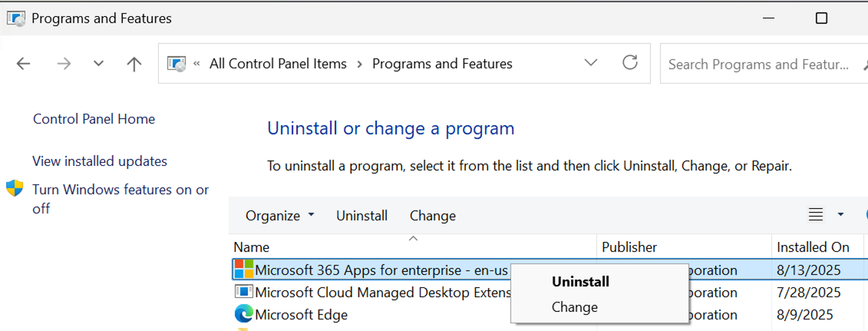The width and height of the screenshot is (868, 331).
Task: Click the Up one level arrow
Action: point(134,64)
